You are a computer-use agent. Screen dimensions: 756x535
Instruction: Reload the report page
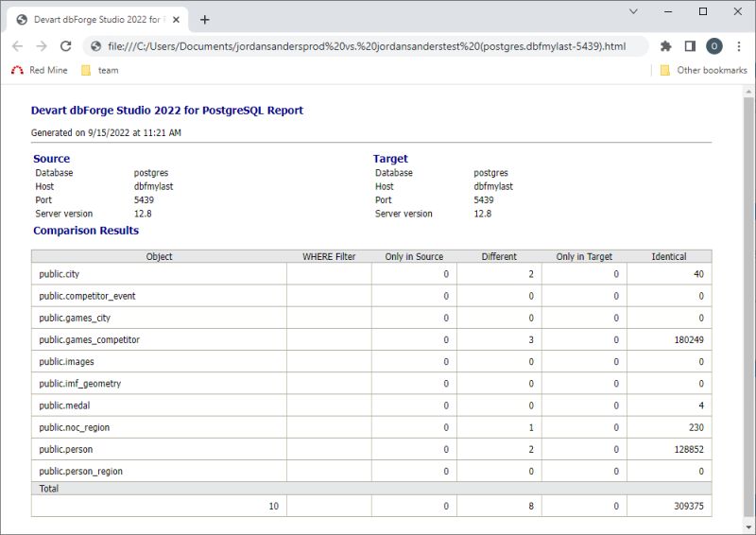(65, 46)
